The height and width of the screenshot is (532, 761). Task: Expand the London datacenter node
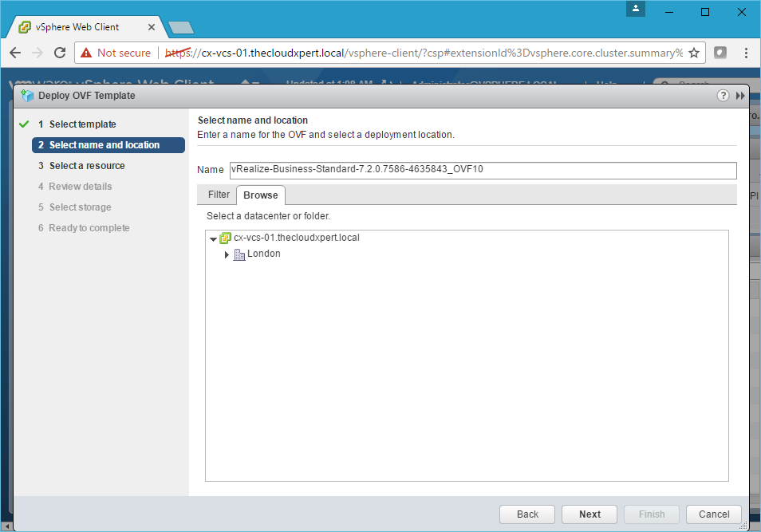click(227, 254)
